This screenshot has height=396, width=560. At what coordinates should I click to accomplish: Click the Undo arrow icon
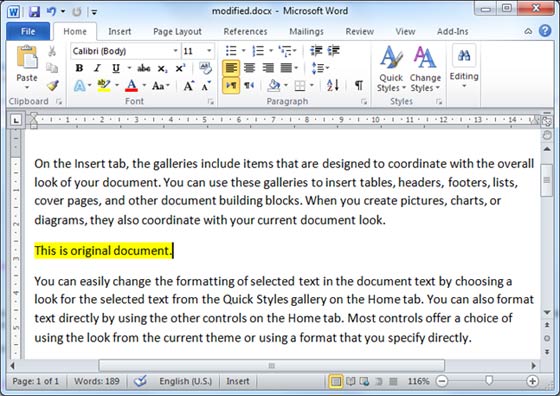[51, 12]
